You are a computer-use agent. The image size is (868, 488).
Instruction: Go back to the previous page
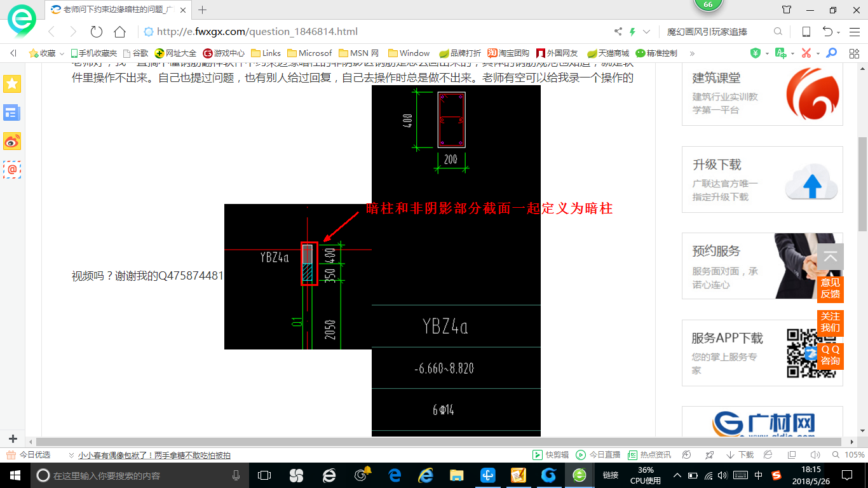tap(52, 32)
